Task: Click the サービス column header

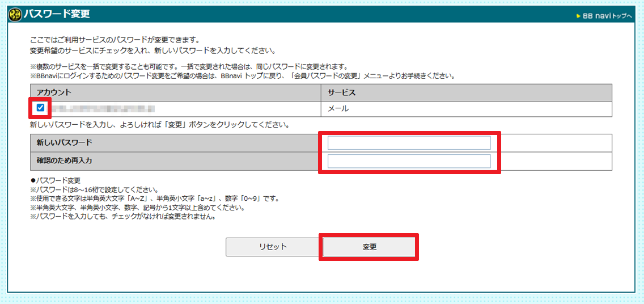Action: point(342,92)
